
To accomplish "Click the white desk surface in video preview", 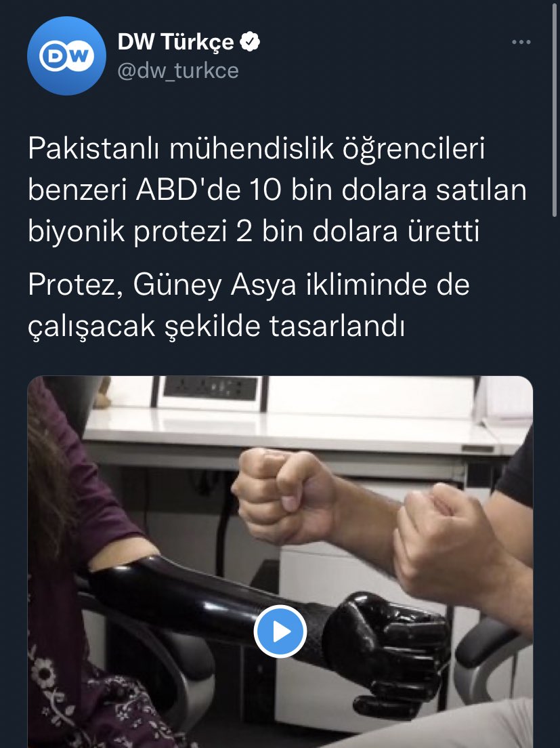I will click(x=295, y=431).
